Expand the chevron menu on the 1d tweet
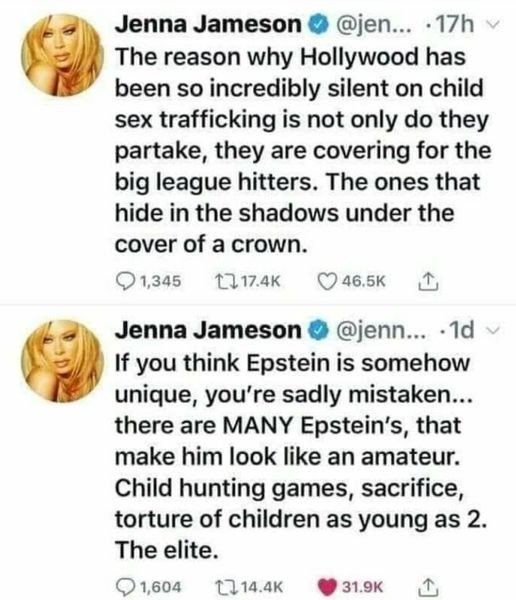Viewport: 516px width, 600px height. coord(495,331)
